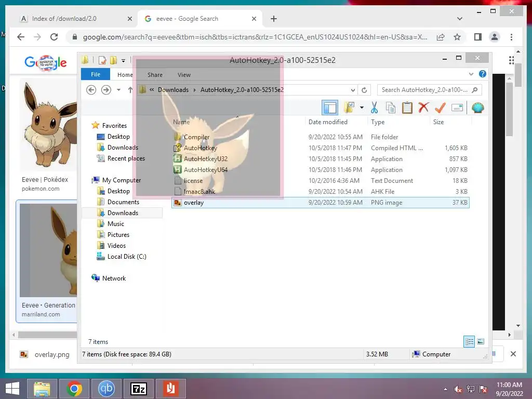Open the address bar history dropdown
This screenshot has width=532, height=399.
pos(353,90)
